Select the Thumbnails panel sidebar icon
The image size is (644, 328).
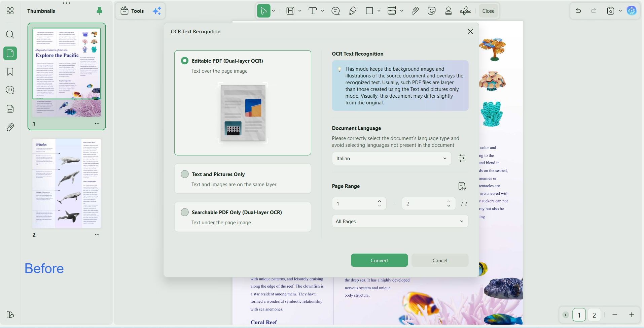(x=10, y=53)
